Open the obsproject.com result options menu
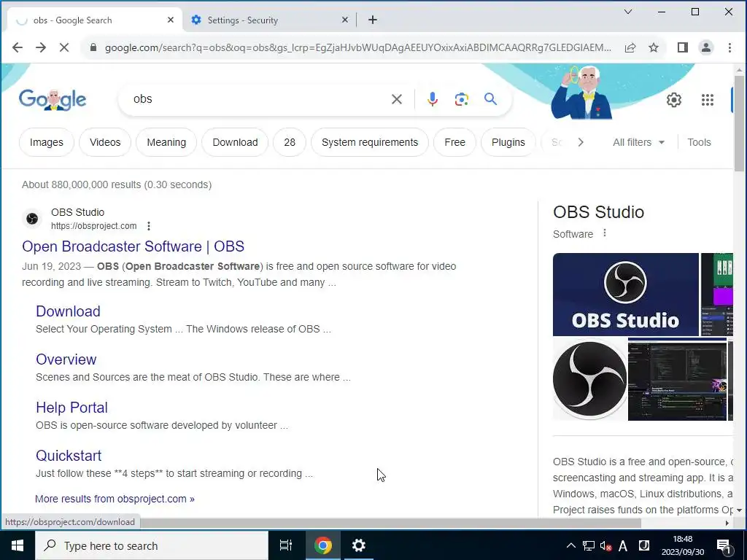Image resolution: width=747 pixels, height=560 pixels. click(149, 226)
